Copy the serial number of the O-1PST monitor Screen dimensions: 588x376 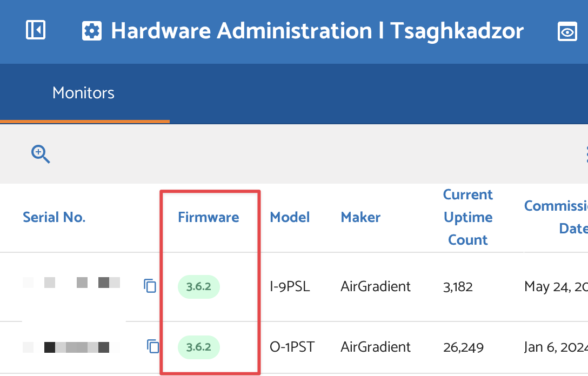(153, 346)
